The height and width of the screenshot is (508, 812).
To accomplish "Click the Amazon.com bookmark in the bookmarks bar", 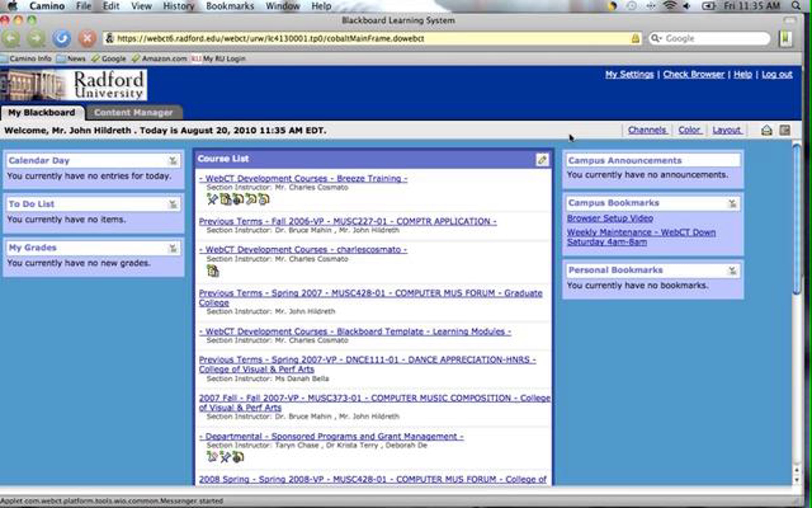I will click(x=159, y=59).
